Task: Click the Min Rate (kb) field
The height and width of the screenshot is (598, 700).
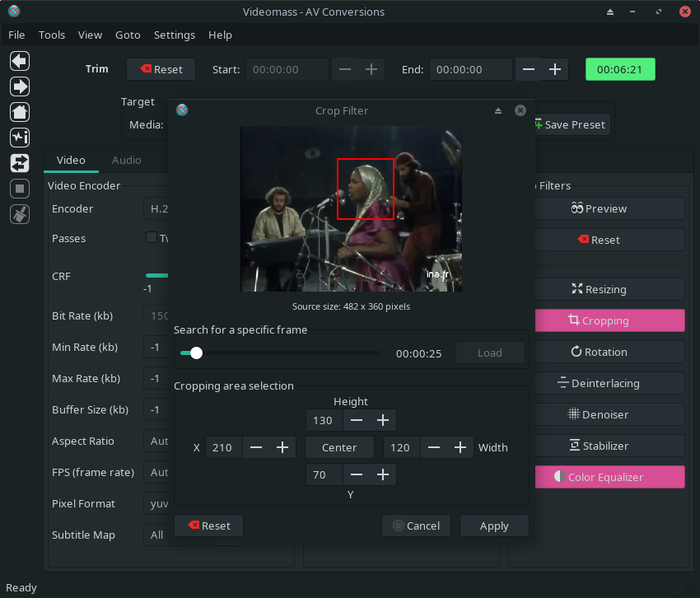Action: [x=156, y=347]
